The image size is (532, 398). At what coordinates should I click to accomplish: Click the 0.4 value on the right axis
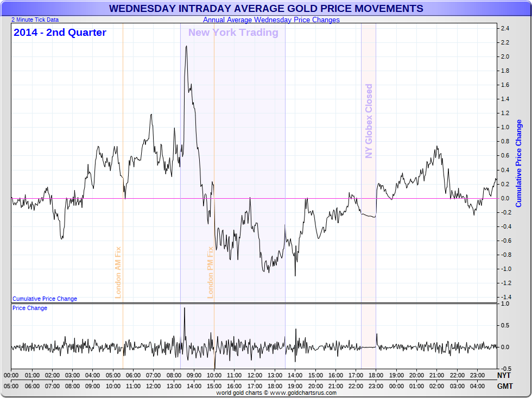(x=505, y=170)
